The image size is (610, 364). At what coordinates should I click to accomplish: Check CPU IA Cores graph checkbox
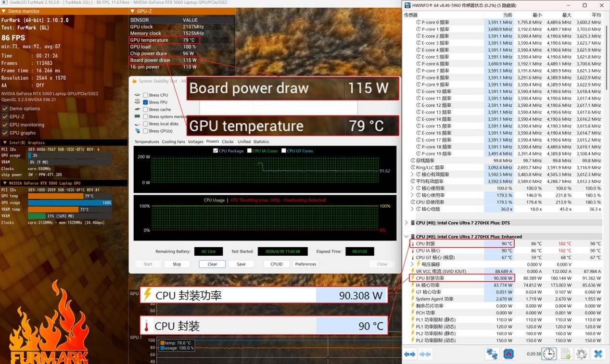(x=249, y=151)
